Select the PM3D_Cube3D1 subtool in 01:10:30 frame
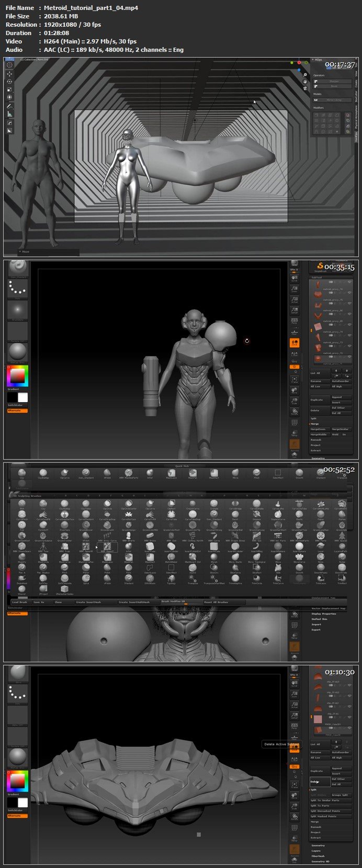This screenshot has height=868, width=362. (x=333, y=720)
